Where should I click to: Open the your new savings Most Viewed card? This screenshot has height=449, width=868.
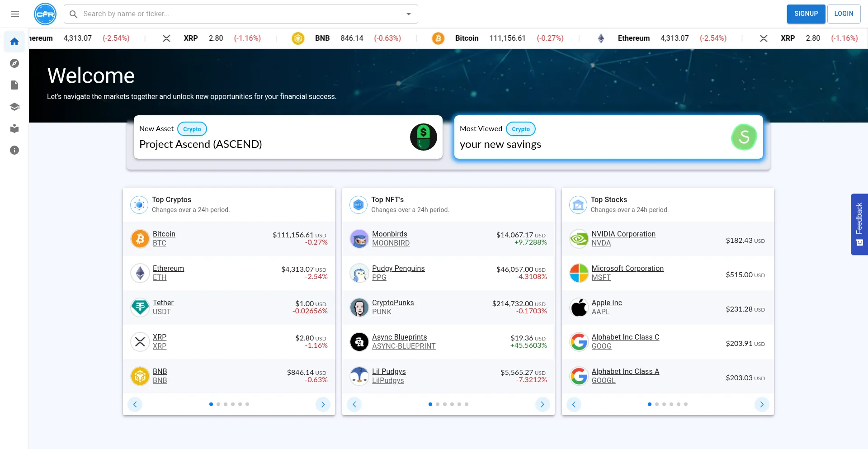pos(609,137)
